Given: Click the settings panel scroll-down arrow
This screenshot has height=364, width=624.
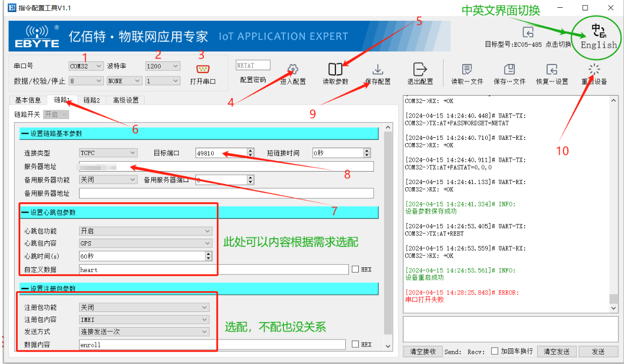Looking at the screenshot, I should (x=388, y=346).
